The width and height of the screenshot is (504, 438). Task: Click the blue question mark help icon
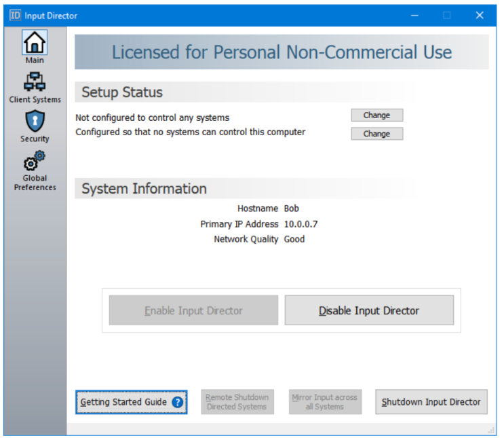pyautogui.click(x=178, y=402)
